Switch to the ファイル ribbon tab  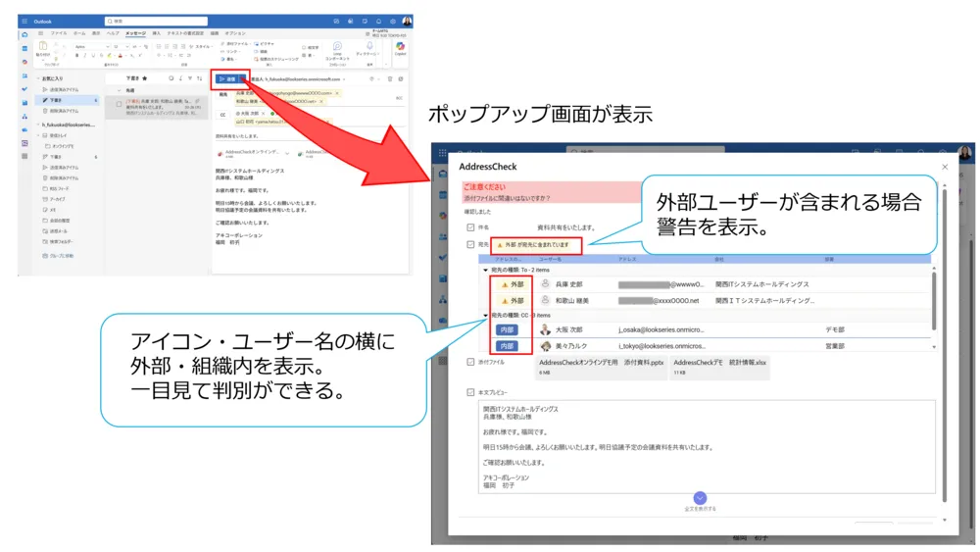click(x=59, y=33)
